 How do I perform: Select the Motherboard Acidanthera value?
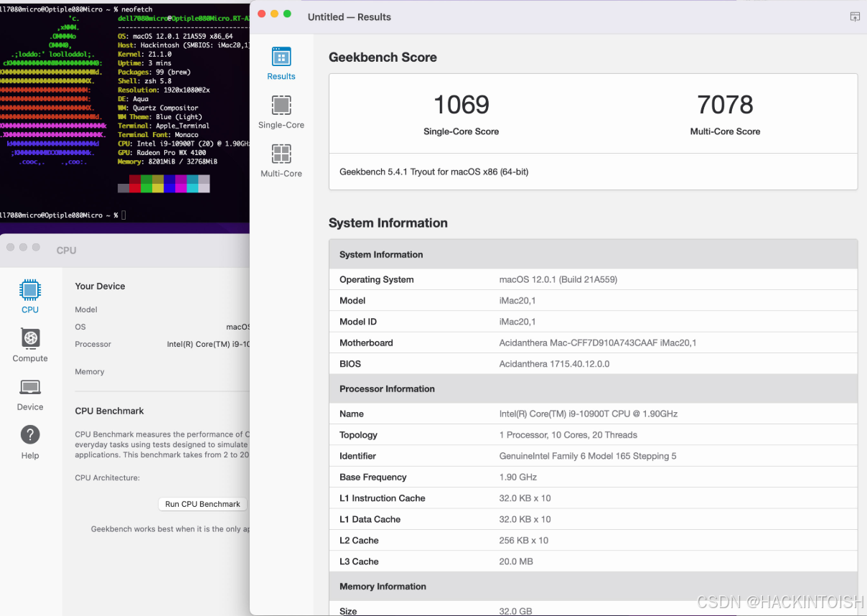[x=597, y=343]
